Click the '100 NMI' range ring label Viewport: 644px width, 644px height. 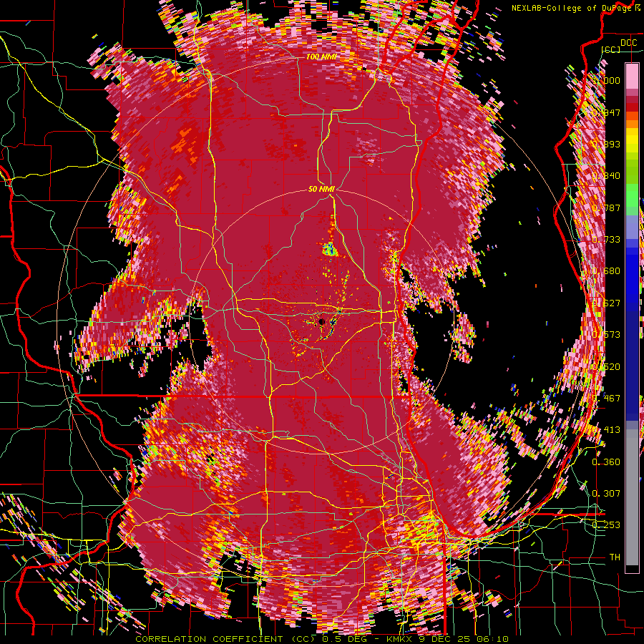tap(321, 57)
